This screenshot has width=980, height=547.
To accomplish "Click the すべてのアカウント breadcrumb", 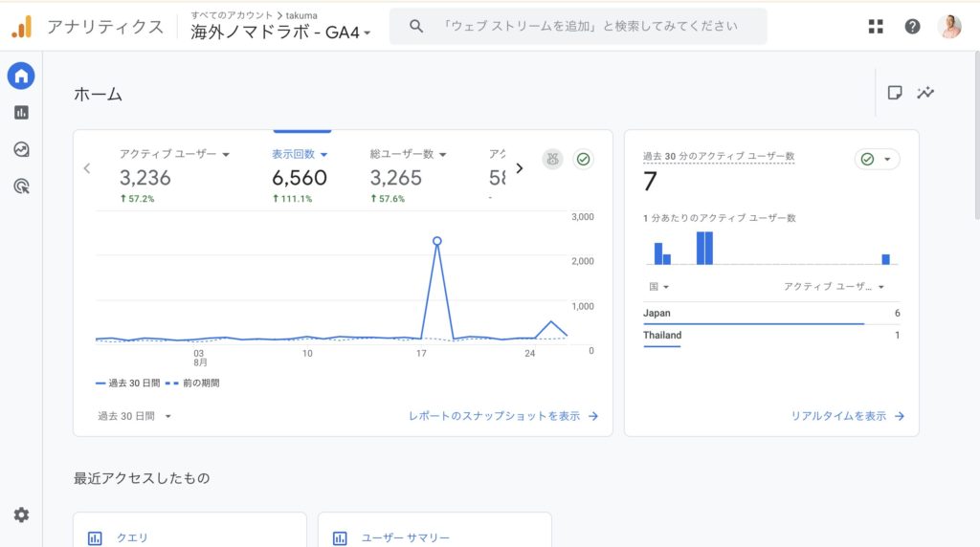I will pyautogui.click(x=232, y=15).
